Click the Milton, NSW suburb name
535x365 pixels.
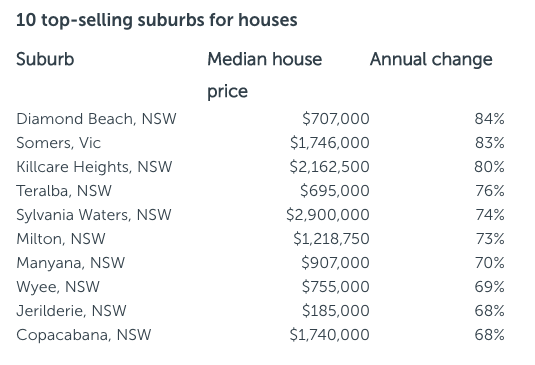click(61, 239)
